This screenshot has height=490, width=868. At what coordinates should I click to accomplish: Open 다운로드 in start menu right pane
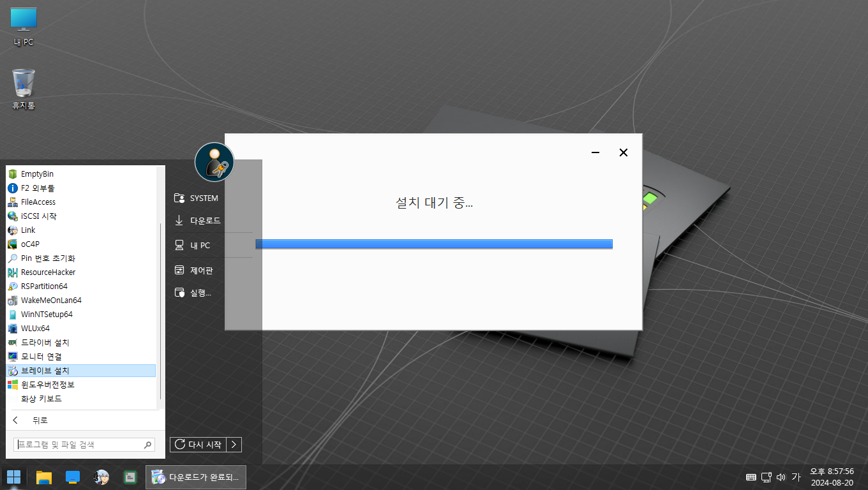(198, 221)
